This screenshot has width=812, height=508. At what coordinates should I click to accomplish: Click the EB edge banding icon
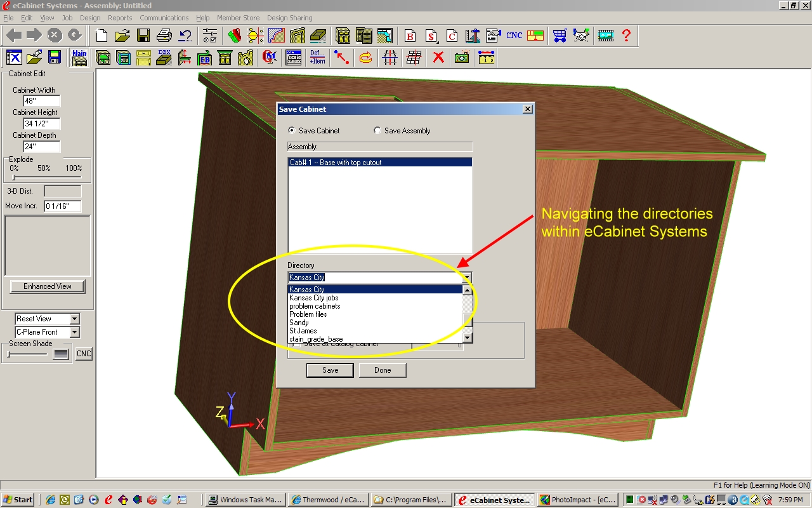point(204,58)
